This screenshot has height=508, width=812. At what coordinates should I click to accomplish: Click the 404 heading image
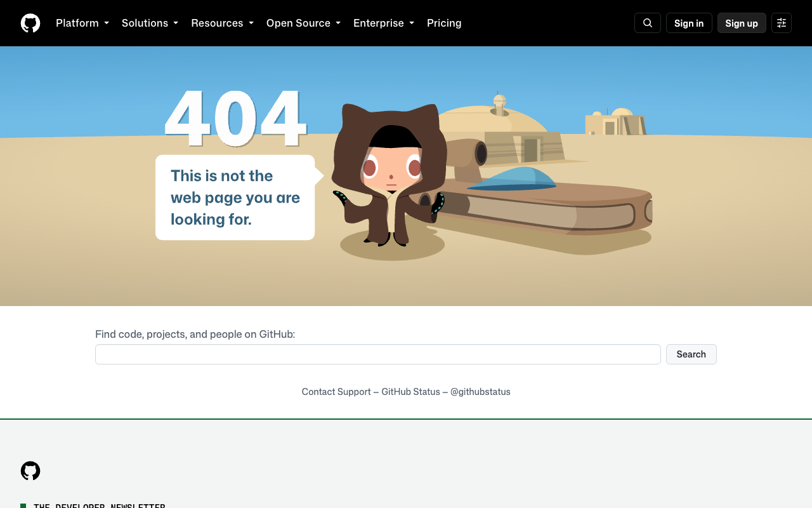[x=236, y=119]
